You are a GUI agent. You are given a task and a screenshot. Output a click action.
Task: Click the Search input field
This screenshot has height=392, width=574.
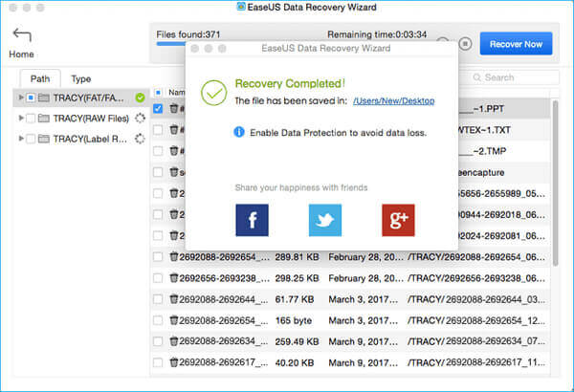pos(513,77)
